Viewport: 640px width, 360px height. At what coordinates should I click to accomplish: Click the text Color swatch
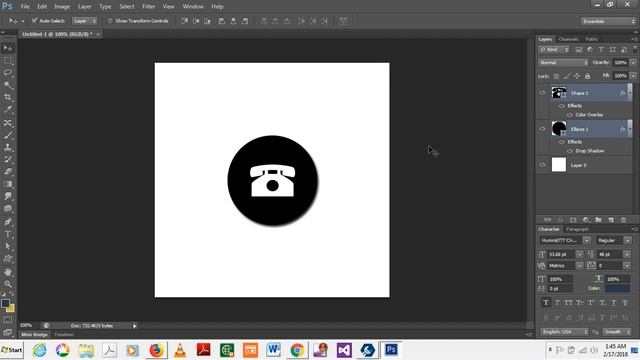click(x=618, y=288)
